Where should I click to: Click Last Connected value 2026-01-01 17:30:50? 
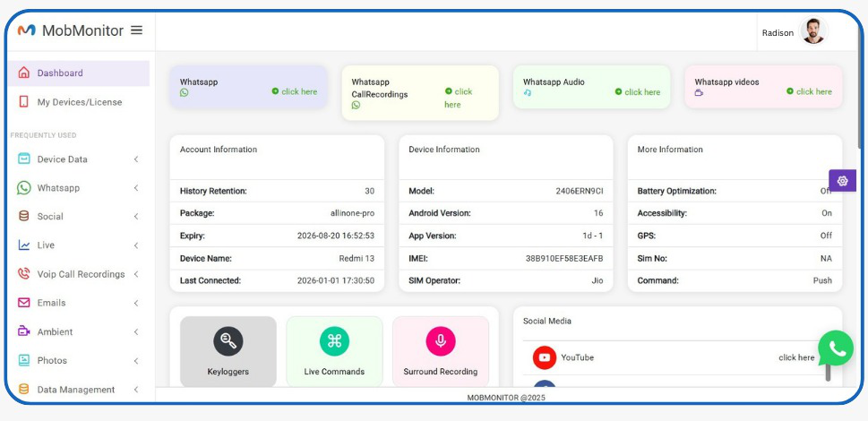335,280
